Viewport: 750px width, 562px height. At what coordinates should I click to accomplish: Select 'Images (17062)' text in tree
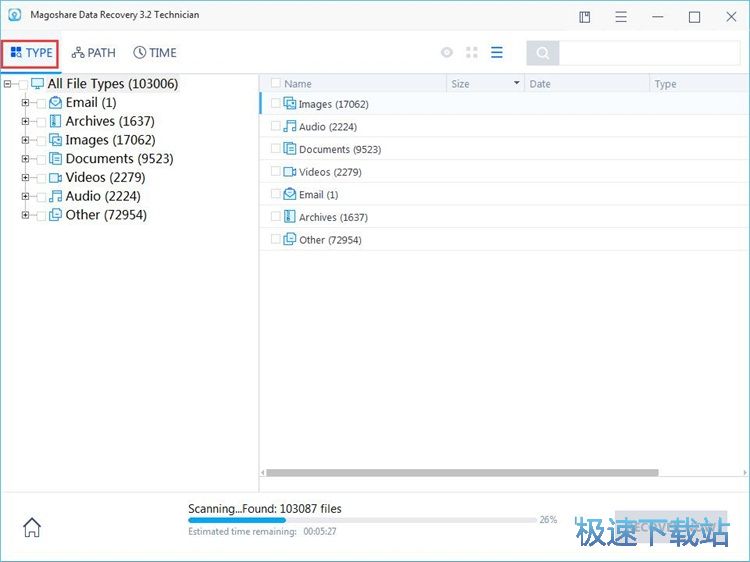110,140
